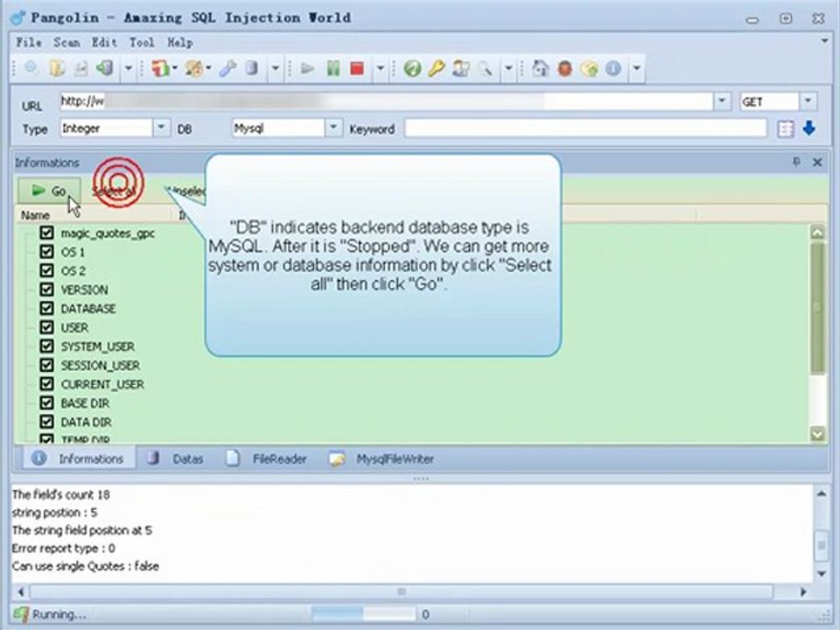Expand first toolbar group overflow arrow
The height and width of the screenshot is (630, 840).
[128, 68]
